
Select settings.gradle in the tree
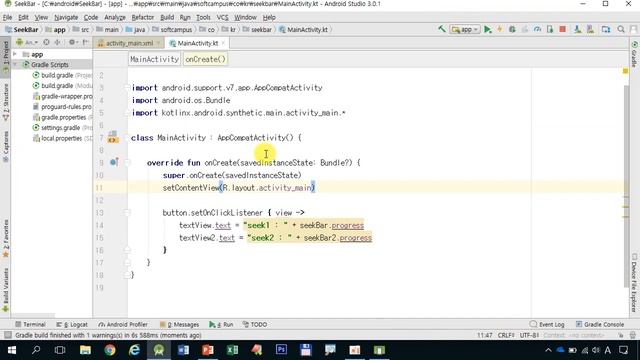62,128
